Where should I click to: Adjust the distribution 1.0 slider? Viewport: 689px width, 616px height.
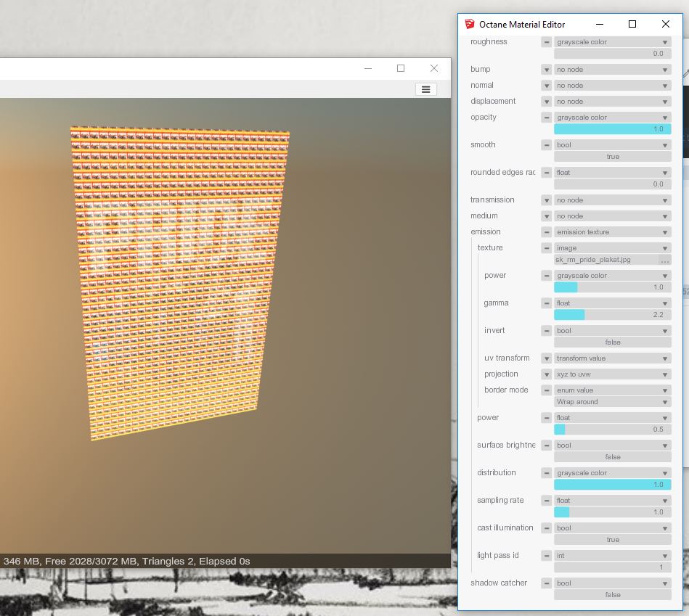(x=613, y=485)
